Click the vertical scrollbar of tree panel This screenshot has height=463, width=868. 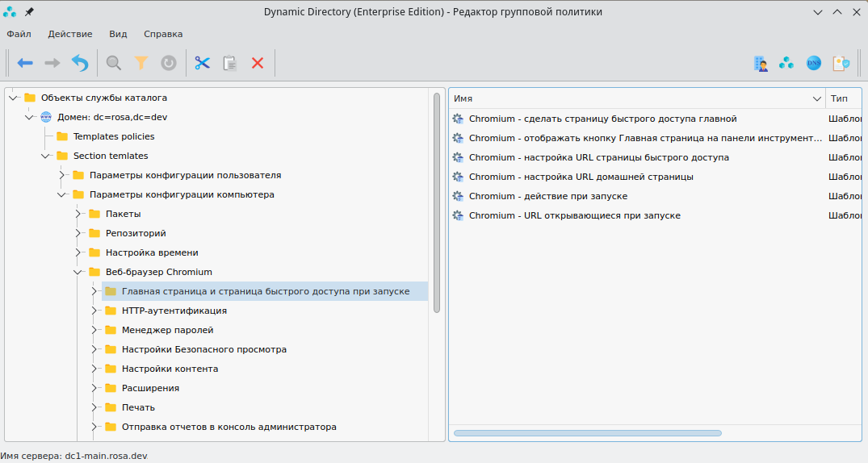[437, 202]
